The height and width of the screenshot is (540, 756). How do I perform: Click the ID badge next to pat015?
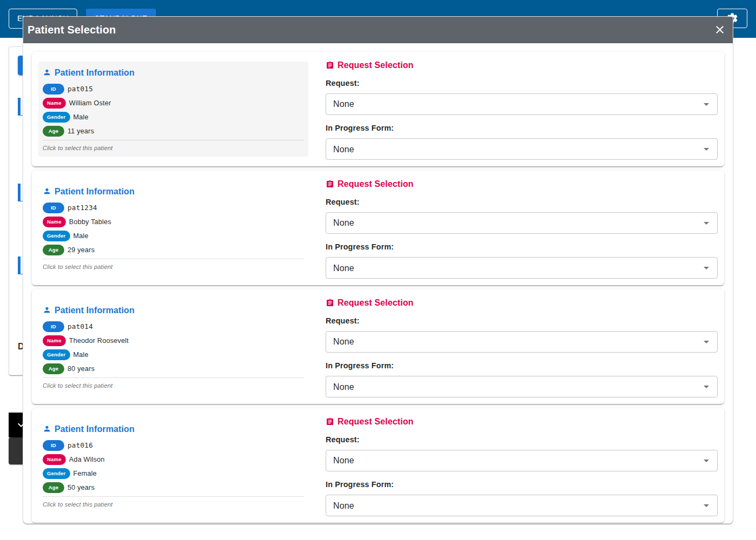53,89
